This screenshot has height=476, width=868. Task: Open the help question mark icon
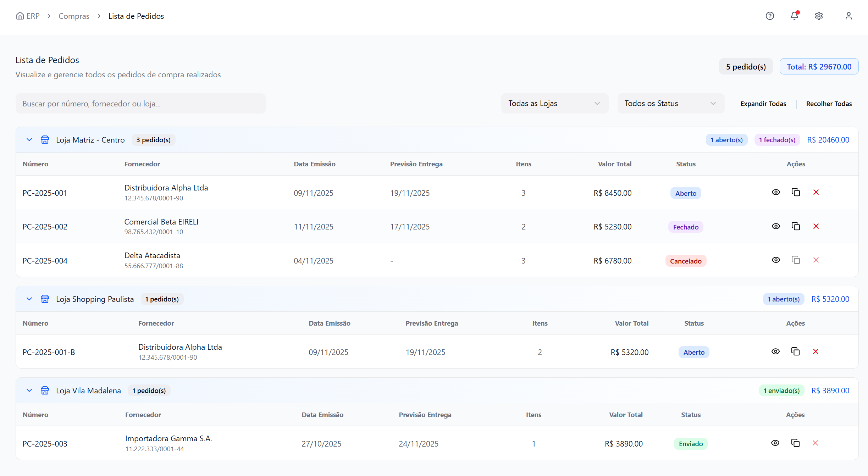coord(770,16)
